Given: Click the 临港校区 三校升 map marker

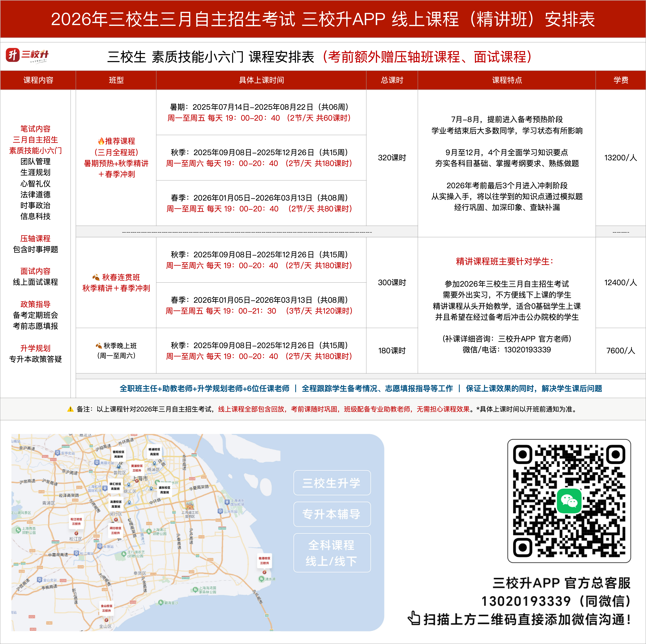Looking at the screenshot, I should click(x=264, y=561).
